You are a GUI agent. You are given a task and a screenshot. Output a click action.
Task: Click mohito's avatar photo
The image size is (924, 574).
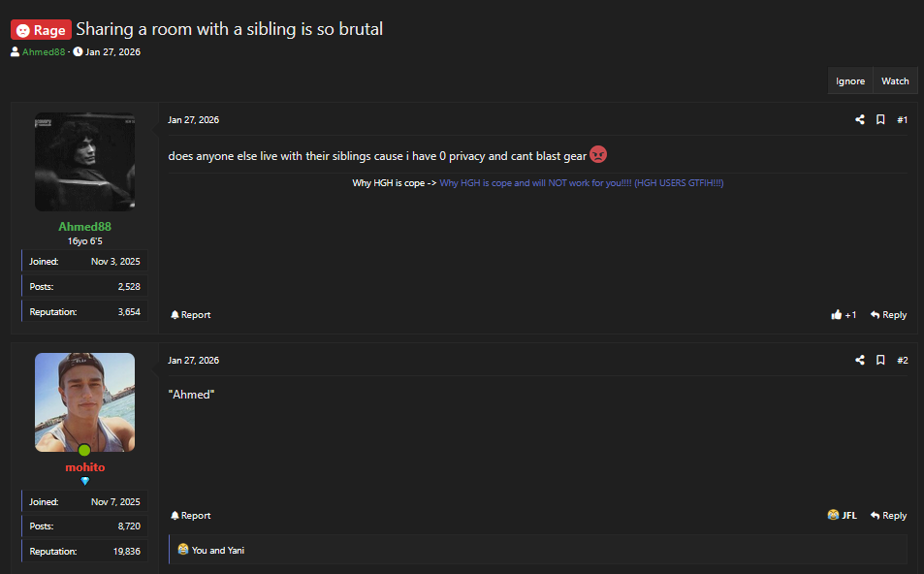pos(84,401)
